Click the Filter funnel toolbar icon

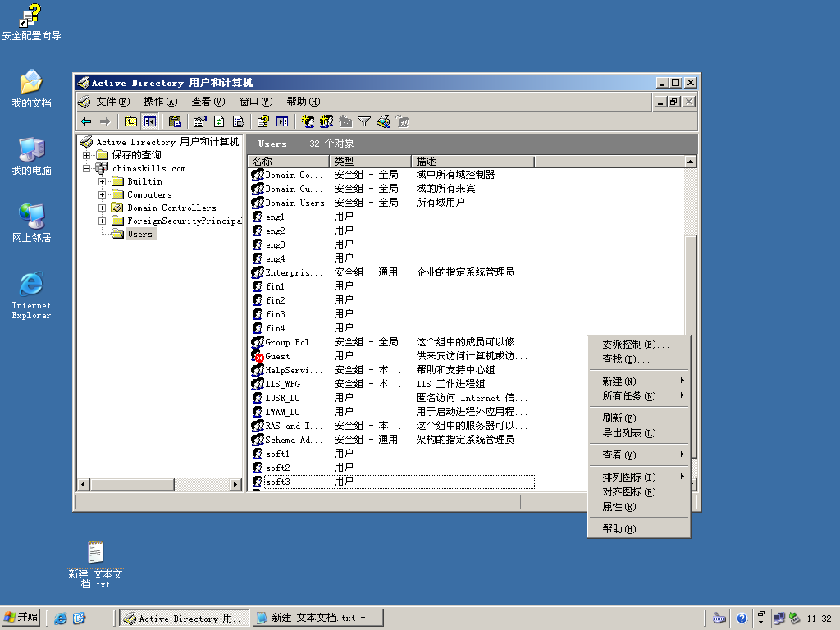[x=364, y=121]
